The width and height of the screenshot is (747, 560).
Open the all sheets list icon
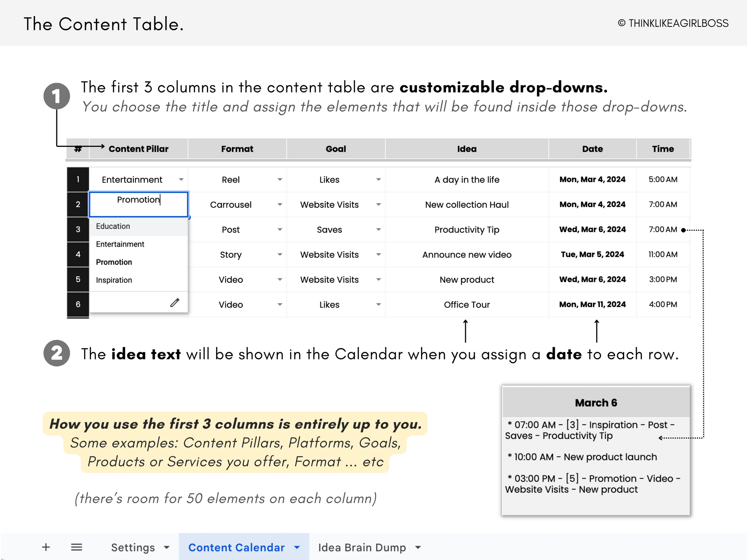point(76,547)
